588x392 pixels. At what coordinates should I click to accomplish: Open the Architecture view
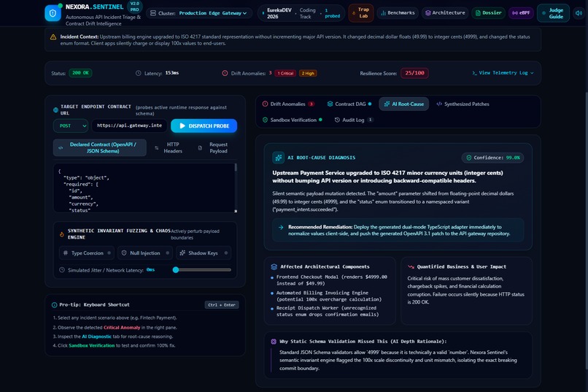(x=445, y=12)
